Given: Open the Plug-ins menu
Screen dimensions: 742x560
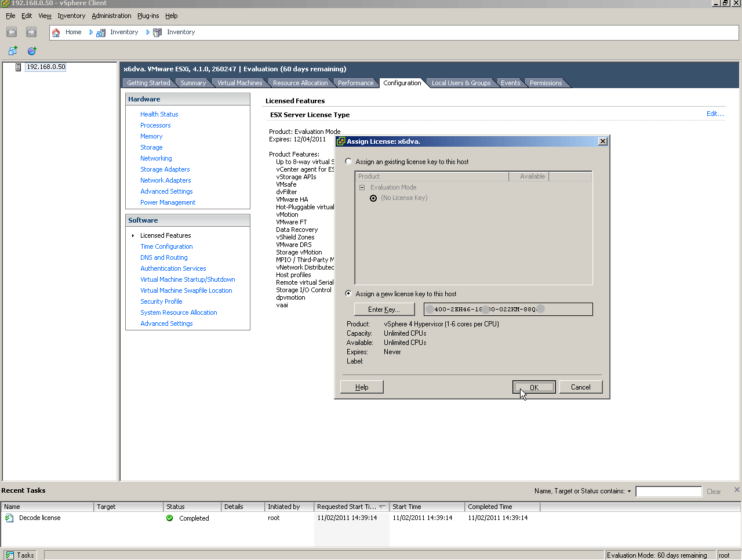Looking at the screenshot, I should tap(148, 16).
